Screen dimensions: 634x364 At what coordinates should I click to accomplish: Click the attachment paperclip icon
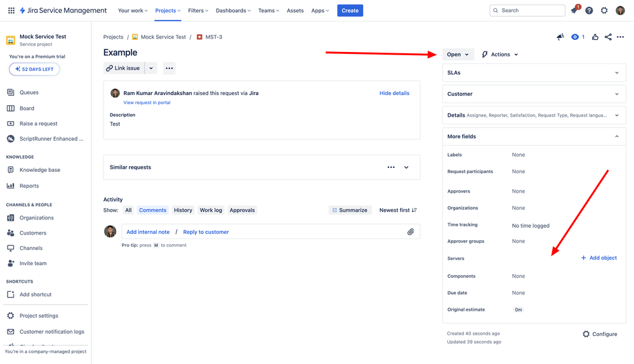(x=411, y=232)
